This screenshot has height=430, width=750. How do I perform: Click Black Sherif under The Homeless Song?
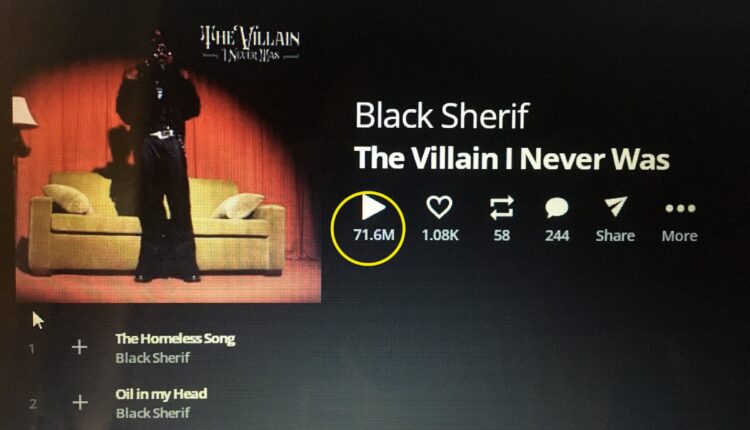point(153,358)
